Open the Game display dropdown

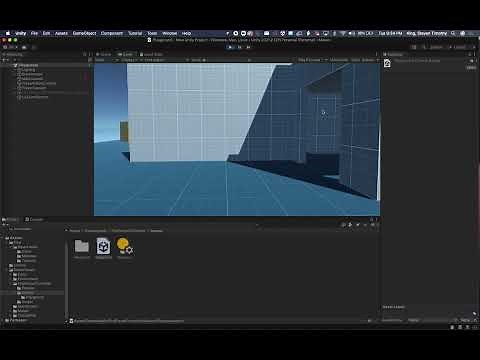click(129, 60)
